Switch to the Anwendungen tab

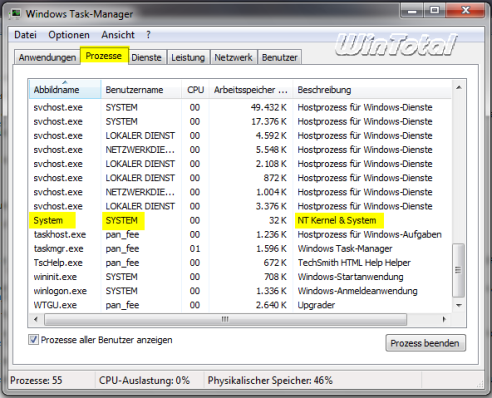pos(47,57)
